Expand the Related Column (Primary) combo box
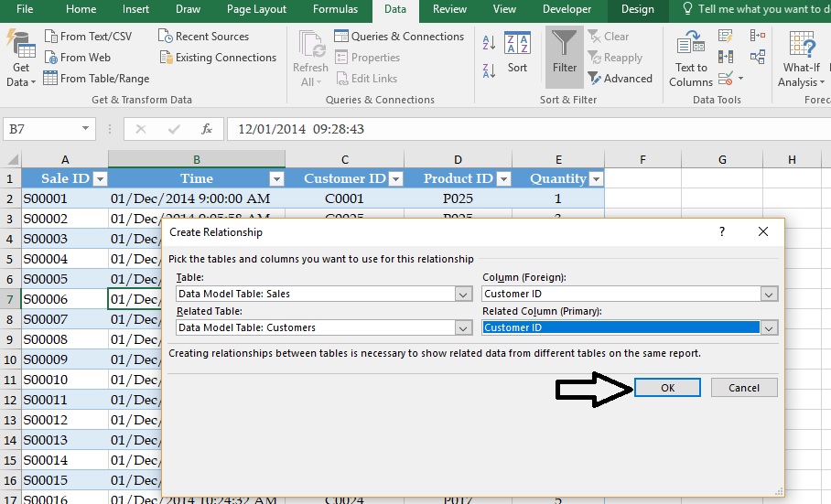 click(769, 328)
